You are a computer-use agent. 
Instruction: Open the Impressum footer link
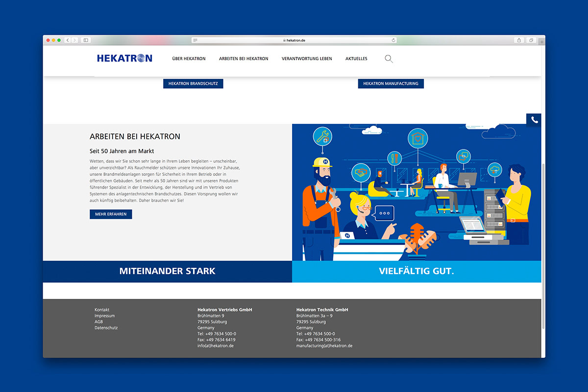click(104, 316)
